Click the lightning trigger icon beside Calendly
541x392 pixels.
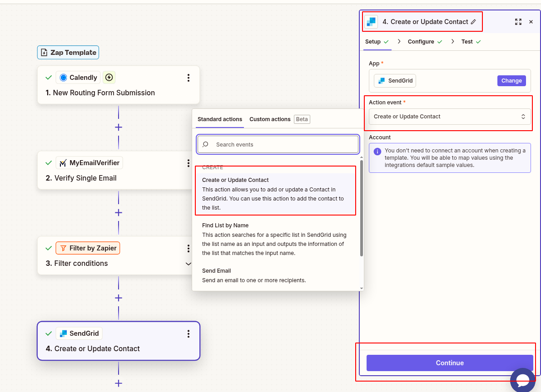point(109,77)
